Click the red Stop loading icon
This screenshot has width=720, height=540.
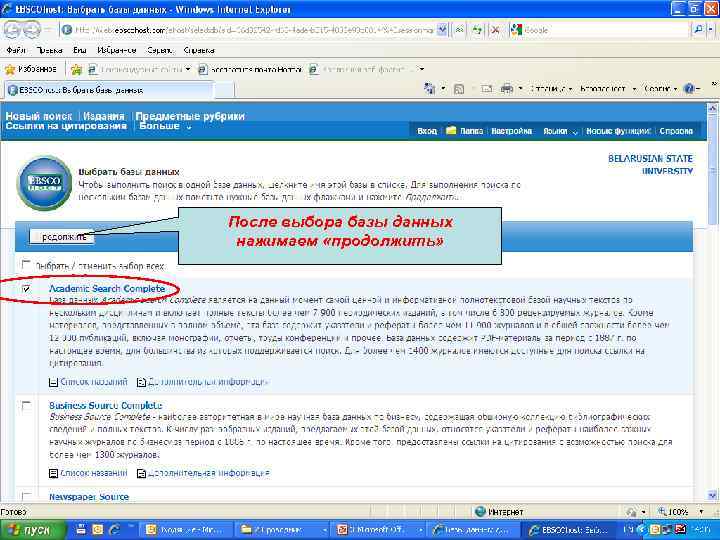[495, 30]
